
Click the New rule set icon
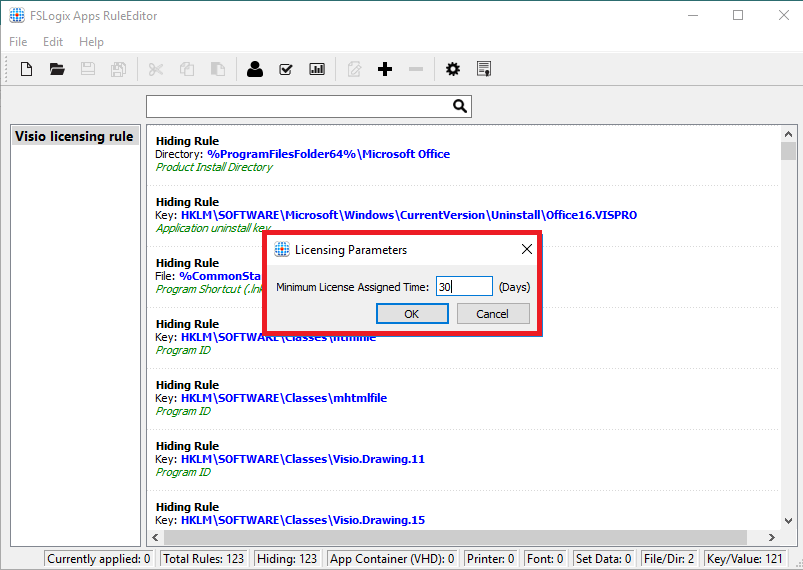tap(26, 69)
